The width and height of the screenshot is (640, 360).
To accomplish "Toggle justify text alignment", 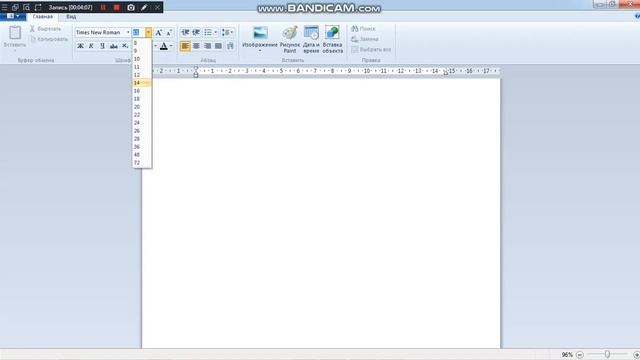I will pos(218,46).
